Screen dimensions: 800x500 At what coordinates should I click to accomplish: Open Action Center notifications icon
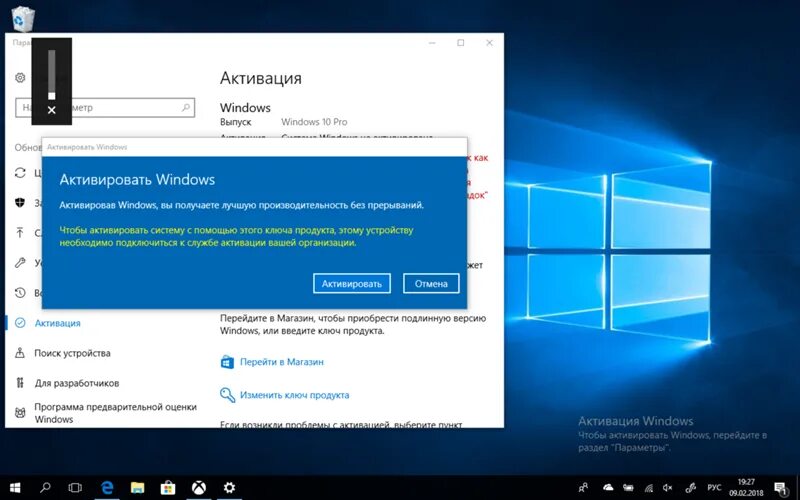pos(780,488)
